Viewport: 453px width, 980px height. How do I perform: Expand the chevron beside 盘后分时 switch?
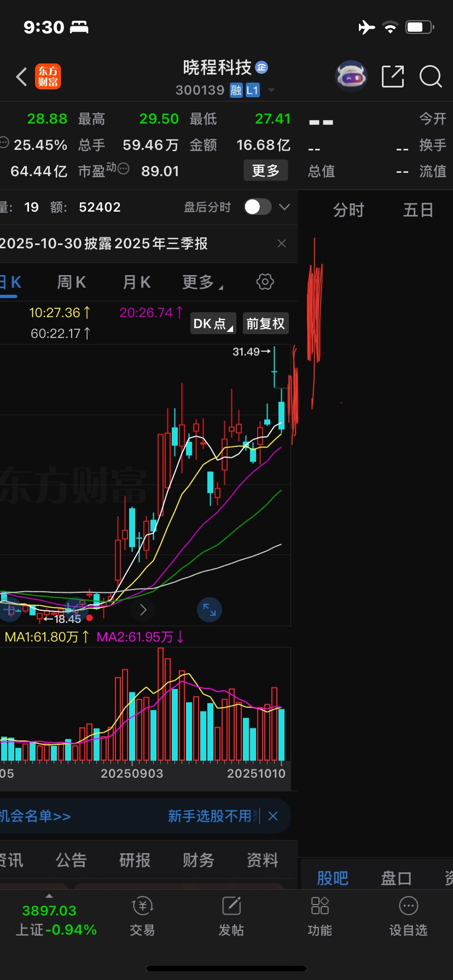(x=284, y=207)
